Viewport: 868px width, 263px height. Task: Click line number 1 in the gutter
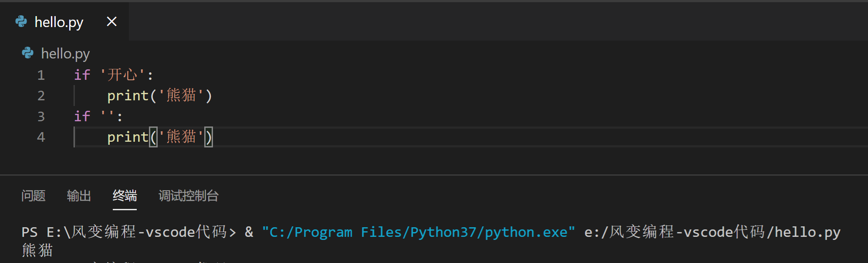pos(41,75)
